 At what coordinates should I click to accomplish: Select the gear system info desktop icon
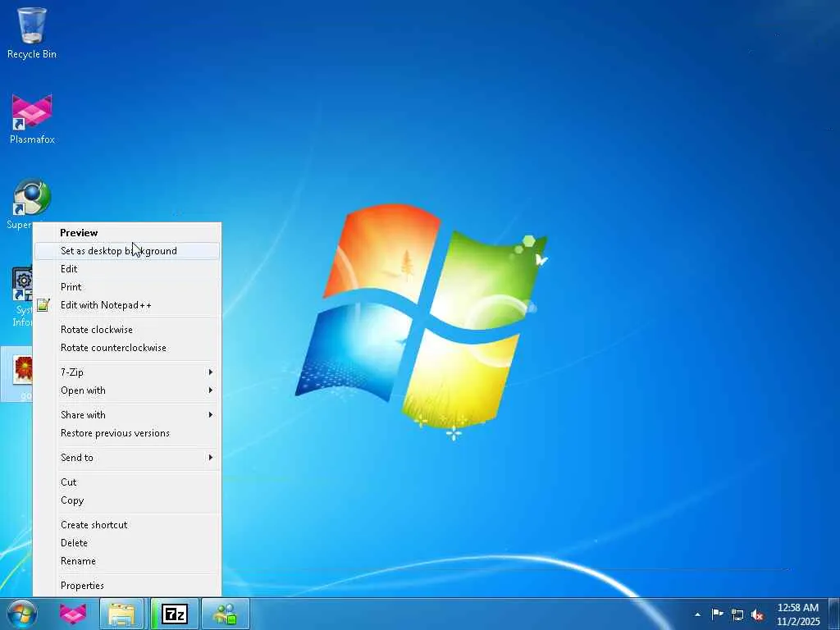tap(22, 284)
